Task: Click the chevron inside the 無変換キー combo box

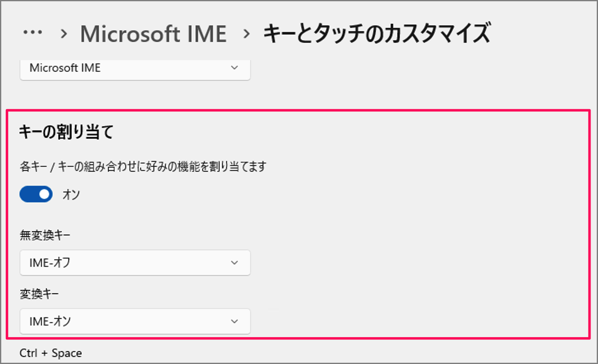Action: 234,263
